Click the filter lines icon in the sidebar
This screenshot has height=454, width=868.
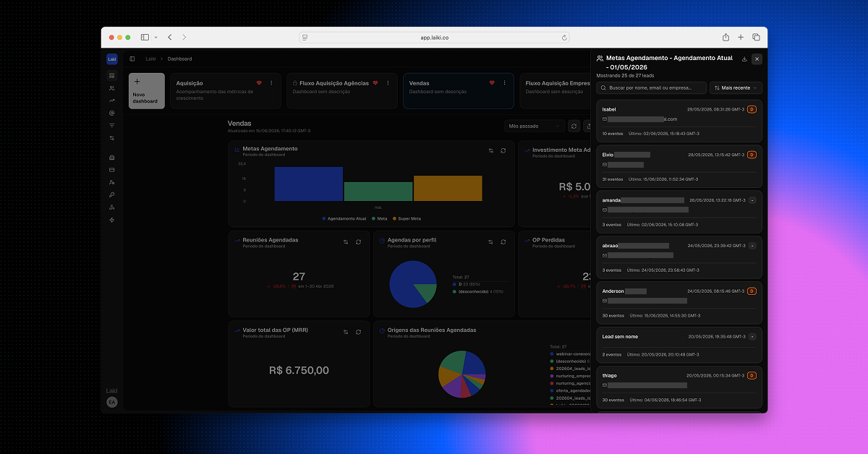pos(112,125)
